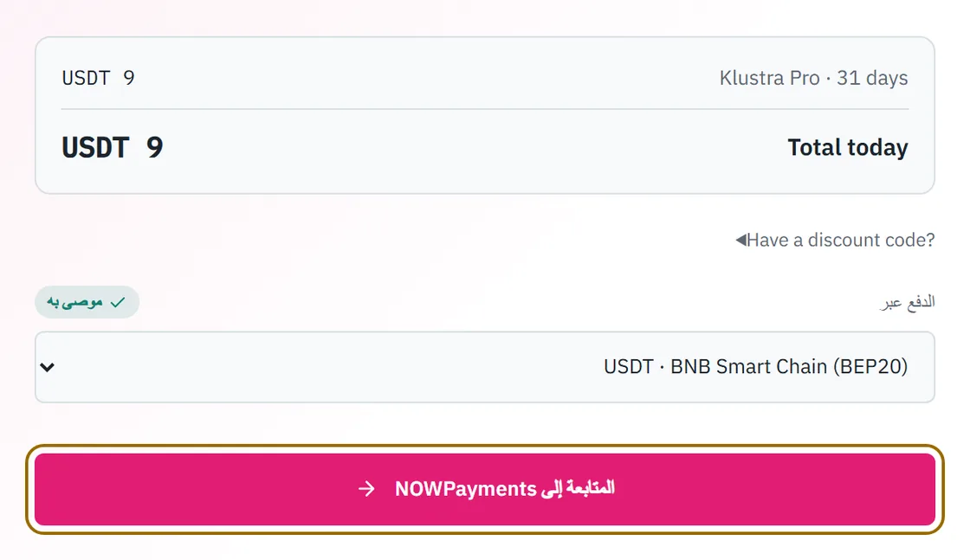Screen dimensions: 970x560
Task: Click the chevron in the payment method dropdown
Action: (48, 367)
